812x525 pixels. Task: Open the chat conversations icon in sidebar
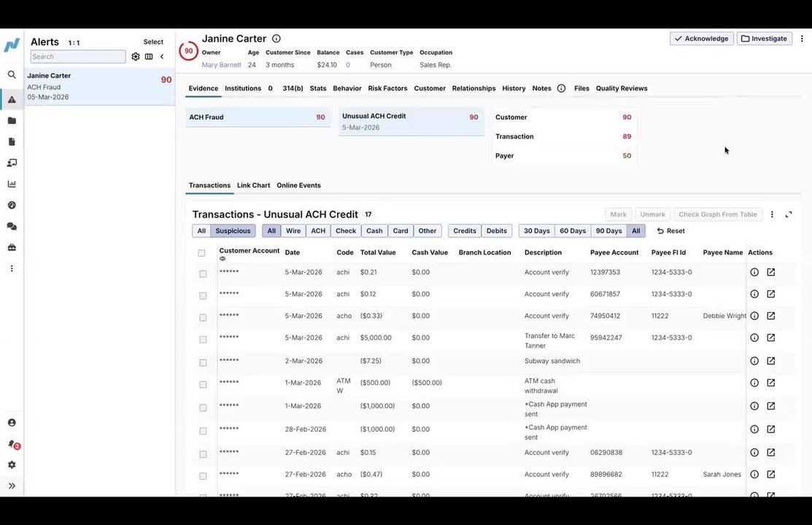(x=12, y=226)
